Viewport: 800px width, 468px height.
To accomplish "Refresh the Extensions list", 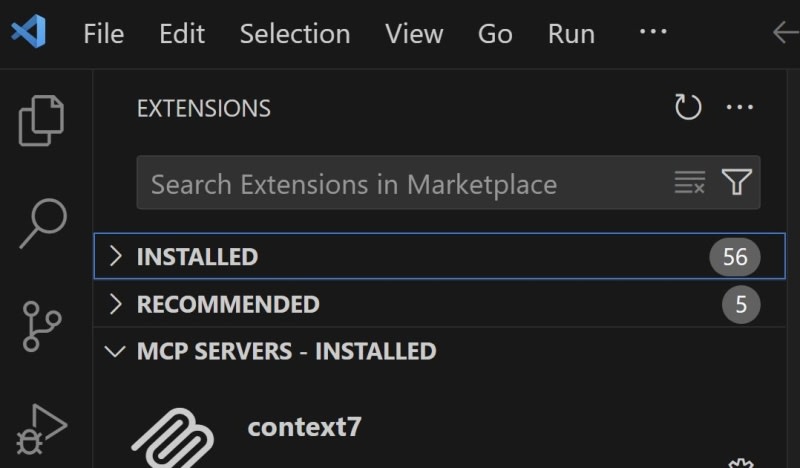I will pos(688,108).
